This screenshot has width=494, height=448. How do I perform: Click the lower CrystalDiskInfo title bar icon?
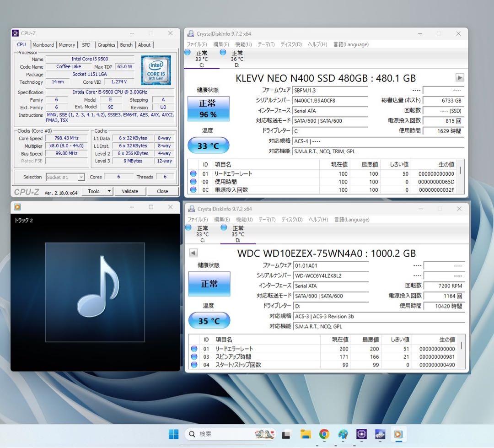click(x=191, y=209)
